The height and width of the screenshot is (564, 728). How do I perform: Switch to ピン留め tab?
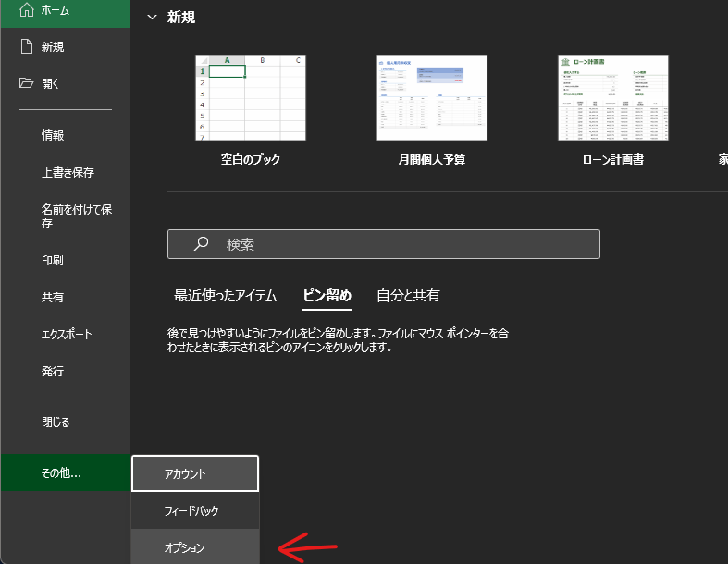(327, 296)
